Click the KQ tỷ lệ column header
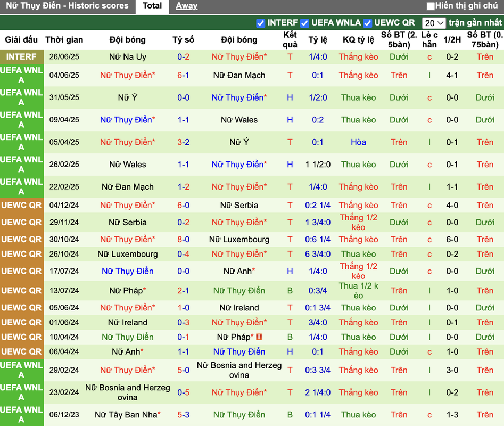This screenshot has height=426, width=504. pos(358,40)
